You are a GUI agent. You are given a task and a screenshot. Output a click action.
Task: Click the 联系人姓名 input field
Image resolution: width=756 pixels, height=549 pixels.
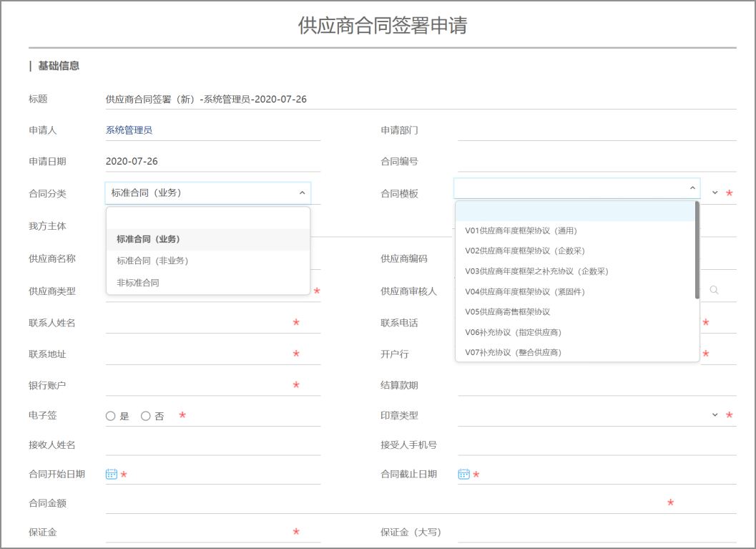pos(197,323)
